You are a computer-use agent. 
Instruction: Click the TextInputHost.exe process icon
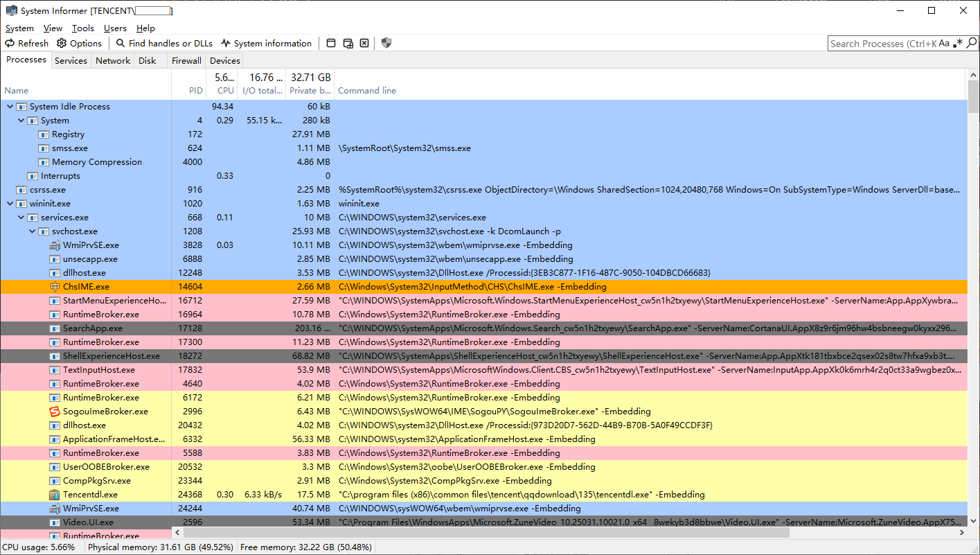tap(55, 370)
